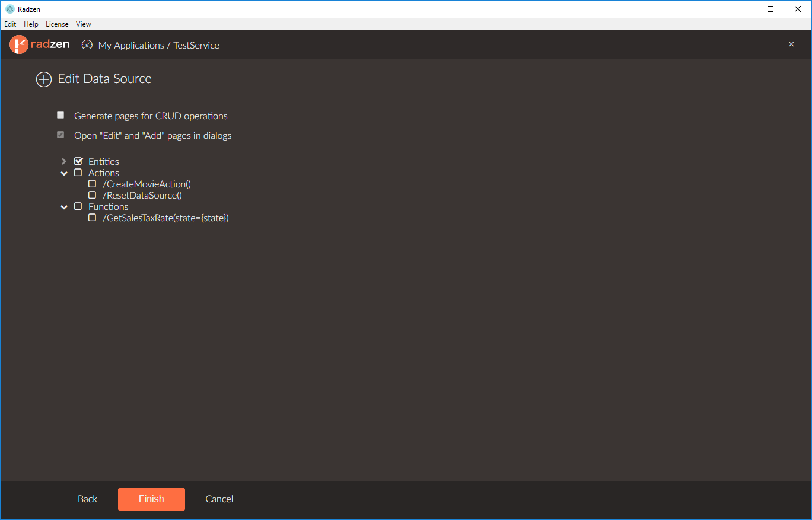Open the Edit menu
Screen dimensions: 812x520
click(10, 24)
